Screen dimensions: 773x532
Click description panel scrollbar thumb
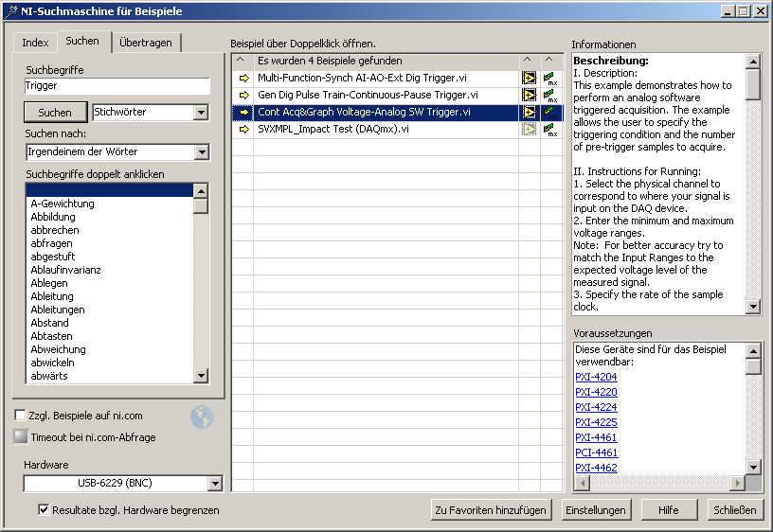tap(753, 84)
